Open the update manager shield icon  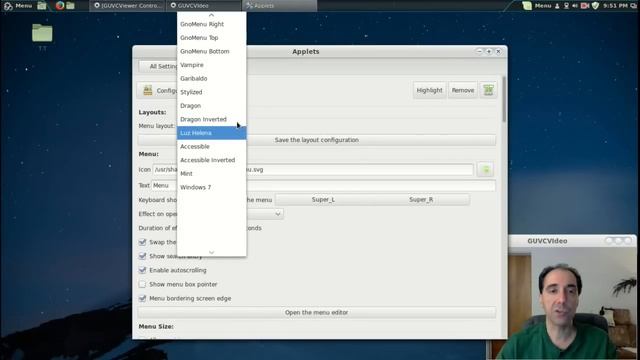pos(596,6)
